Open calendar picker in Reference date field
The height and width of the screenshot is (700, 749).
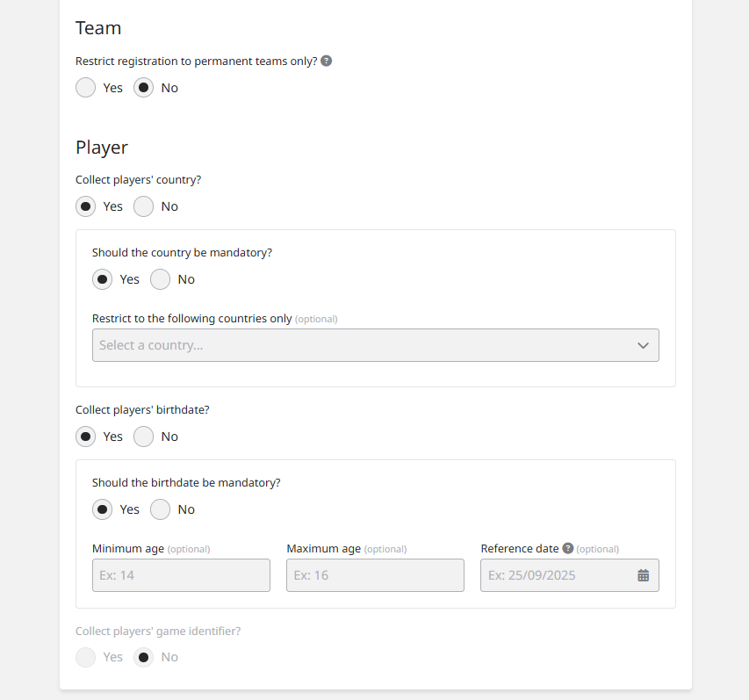[644, 575]
